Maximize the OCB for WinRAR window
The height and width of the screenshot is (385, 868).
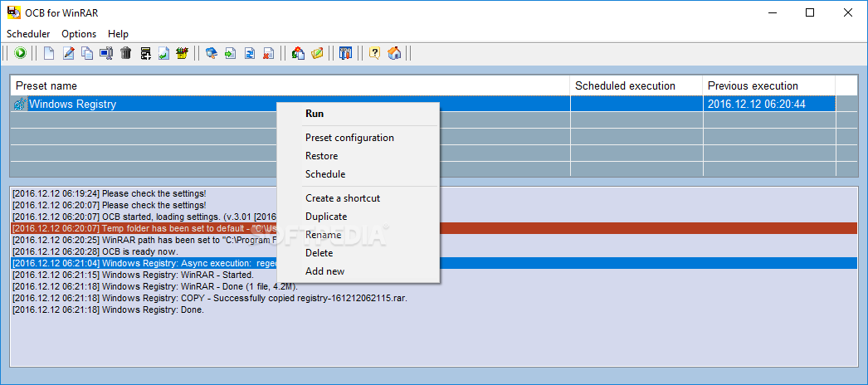810,12
